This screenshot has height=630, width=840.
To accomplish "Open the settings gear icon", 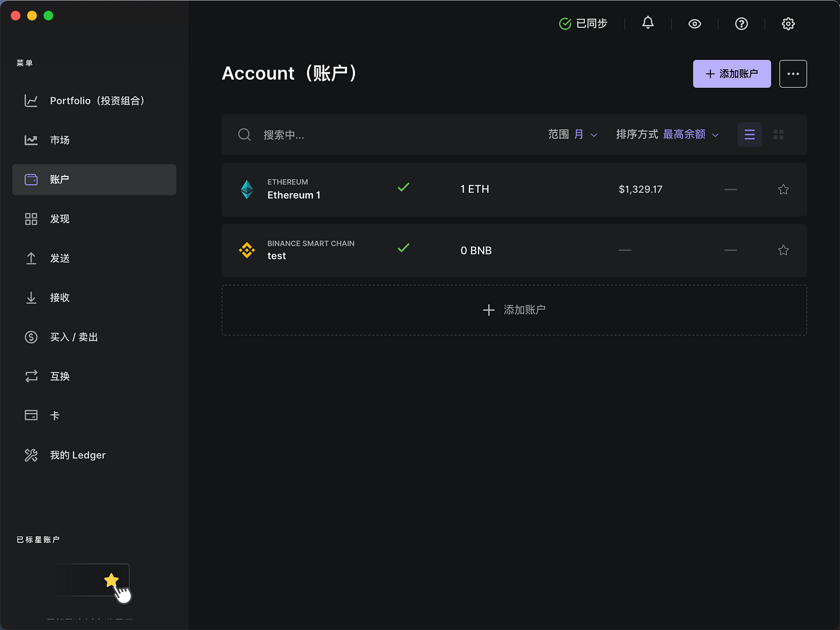I will [788, 24].
